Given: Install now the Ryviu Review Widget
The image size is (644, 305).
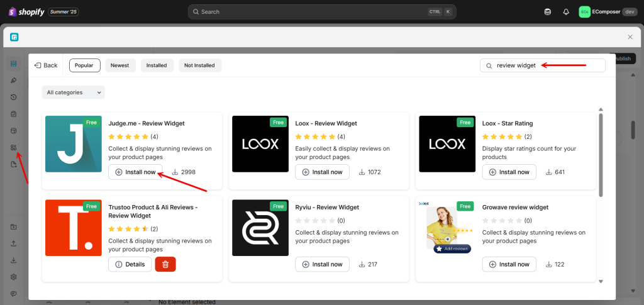Looking at the screenshot, I should [323, 264].
